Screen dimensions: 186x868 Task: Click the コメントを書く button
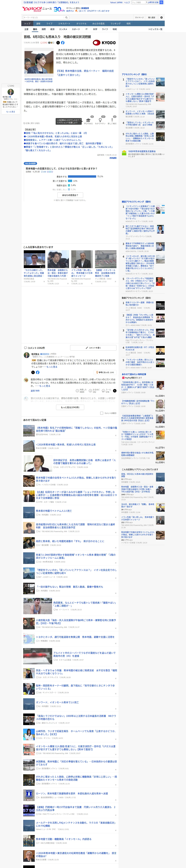click(x=93, y=348)
